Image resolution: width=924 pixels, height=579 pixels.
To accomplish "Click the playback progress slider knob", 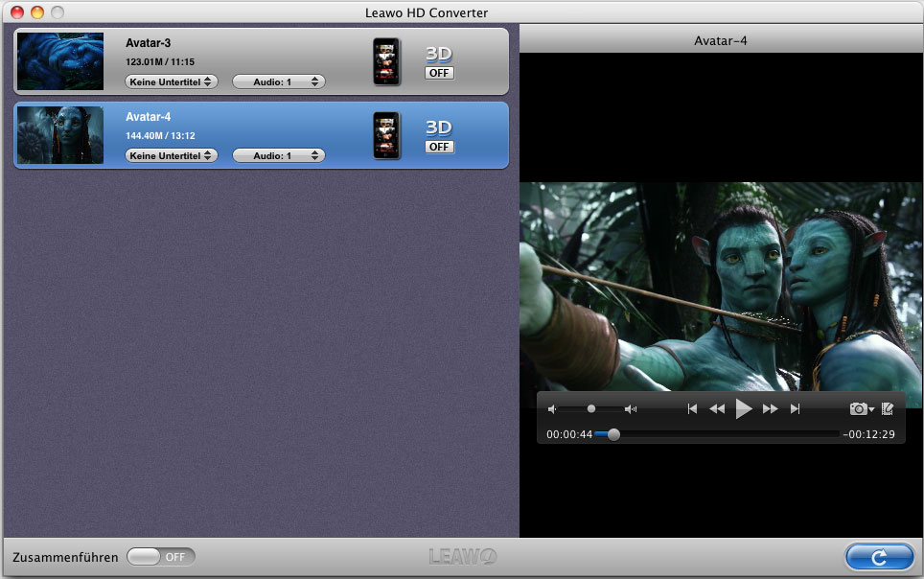I will coord(613,434).
